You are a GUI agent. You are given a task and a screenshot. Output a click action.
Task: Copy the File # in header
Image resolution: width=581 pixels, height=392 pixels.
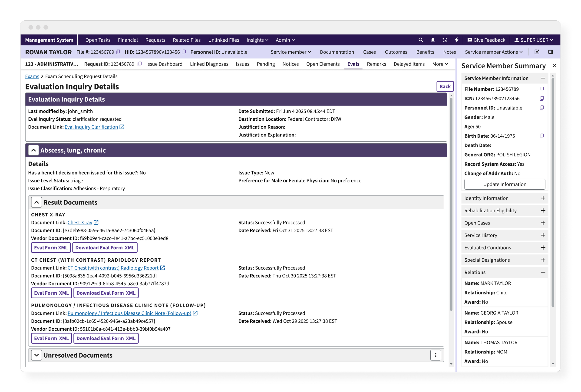click(x=118, y=52)
